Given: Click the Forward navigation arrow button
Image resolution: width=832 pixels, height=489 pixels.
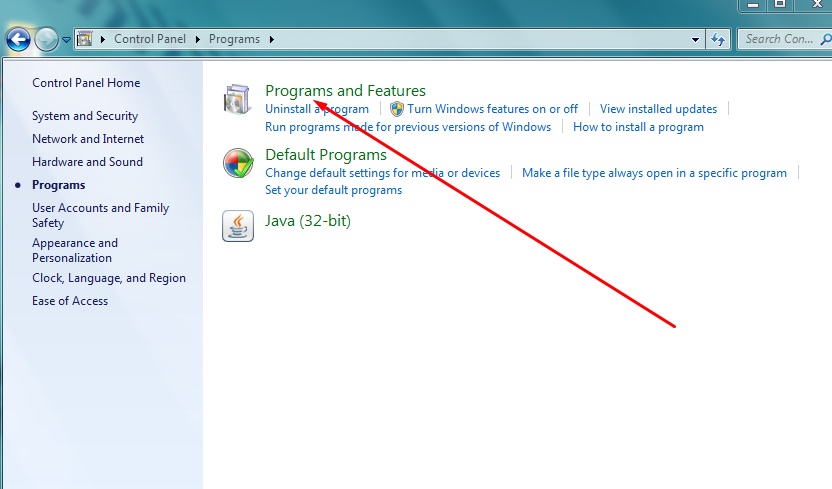Looking at the screenshot, I should 47,40.
